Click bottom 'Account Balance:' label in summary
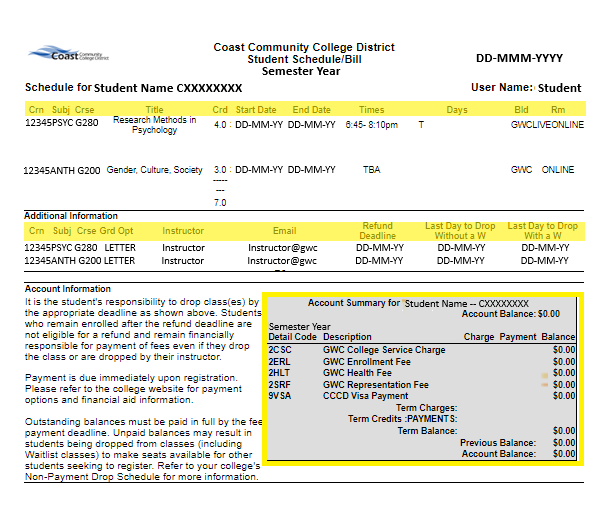Viewport: 610px width, 514px height. (x=499, y=454)
